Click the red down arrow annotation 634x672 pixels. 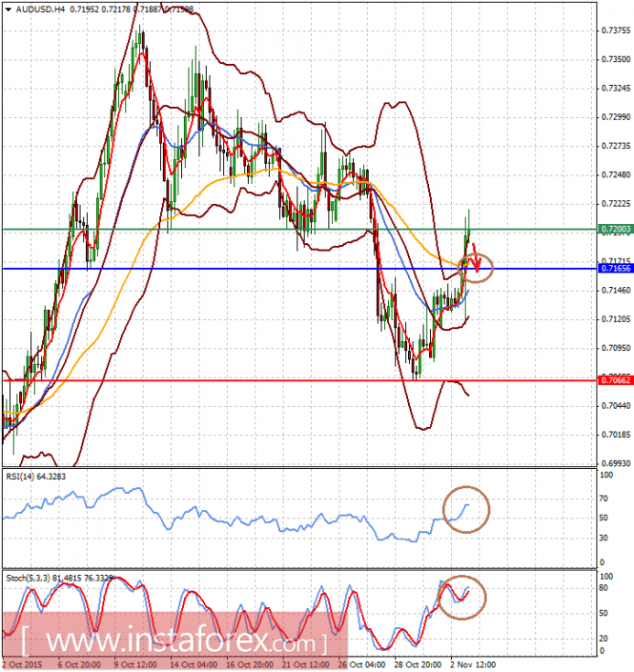tap(476, 257)
